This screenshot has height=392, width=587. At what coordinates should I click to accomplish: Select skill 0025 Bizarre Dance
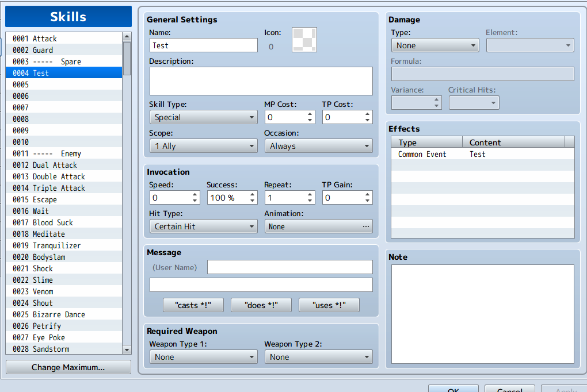[64, 314]
